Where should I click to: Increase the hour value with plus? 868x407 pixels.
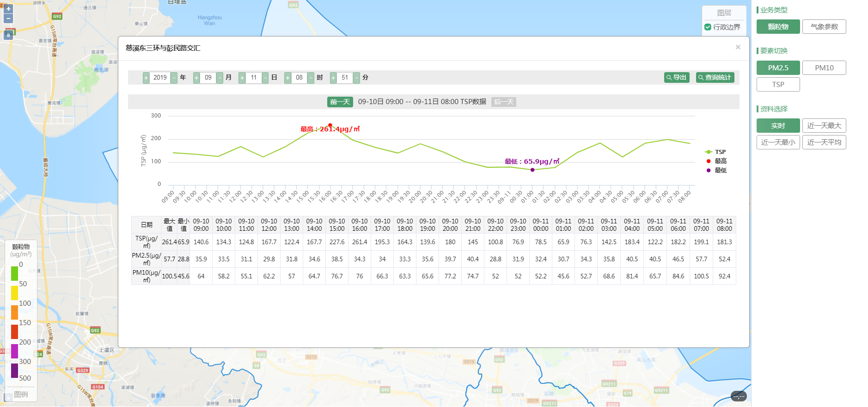(x=287, y=78)
